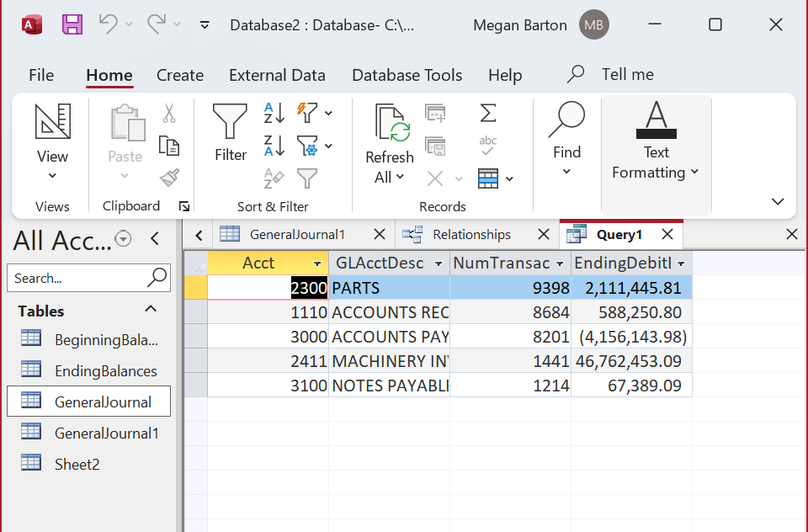Click the Filter funnel button

[230, 133]
